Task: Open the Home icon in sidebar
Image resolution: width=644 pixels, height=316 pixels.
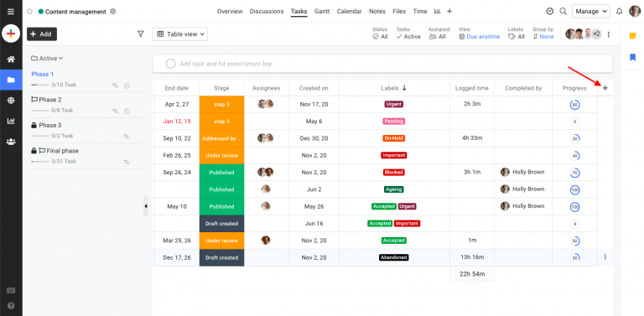Action: (x=11, y=60)
